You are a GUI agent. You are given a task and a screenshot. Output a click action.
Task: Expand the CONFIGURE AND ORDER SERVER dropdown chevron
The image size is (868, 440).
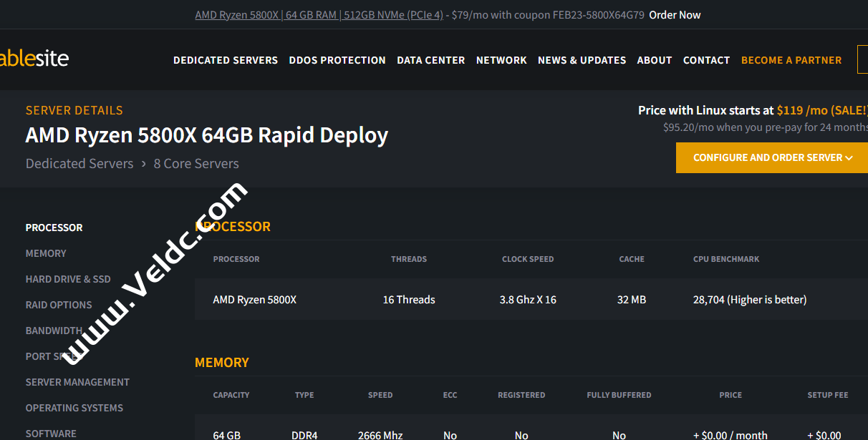pos(849,157)
